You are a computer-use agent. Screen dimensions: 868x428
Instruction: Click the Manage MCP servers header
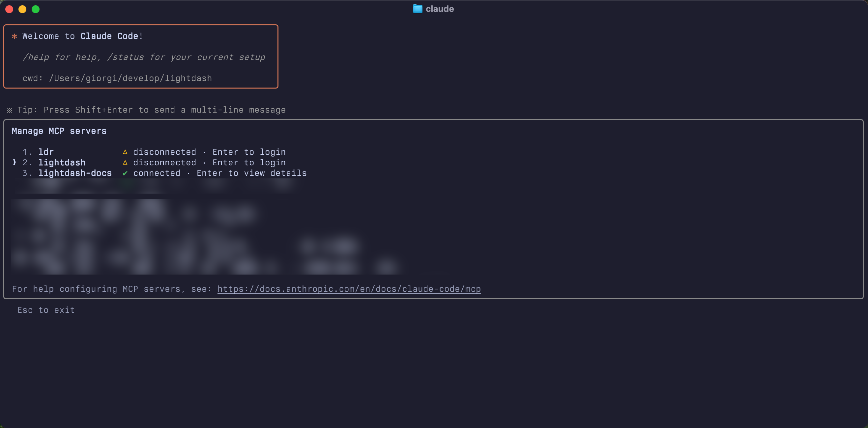tap(59, 131)
